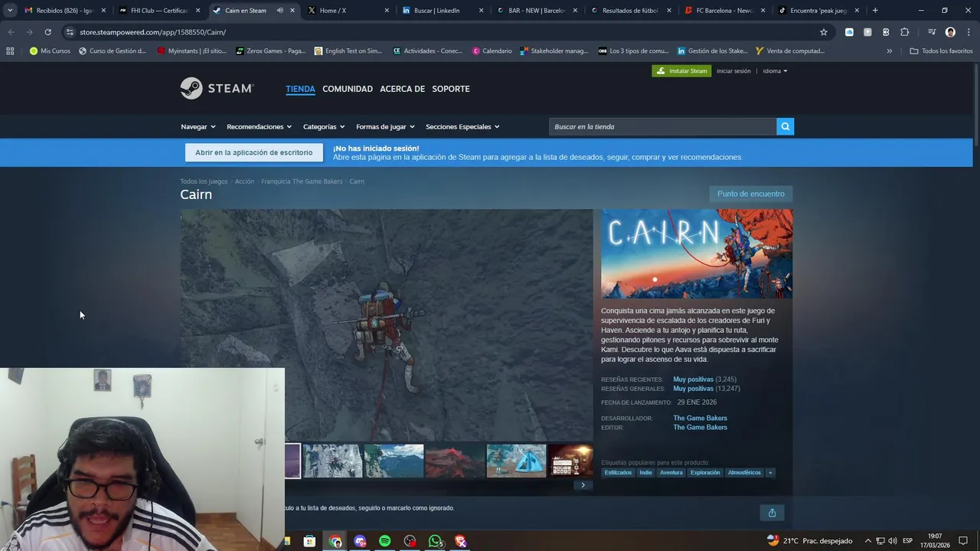The width and height of the screenshot is (980, 551).
Task: Select the red creature screenshot thumbnail
Action: pos(455,461)
